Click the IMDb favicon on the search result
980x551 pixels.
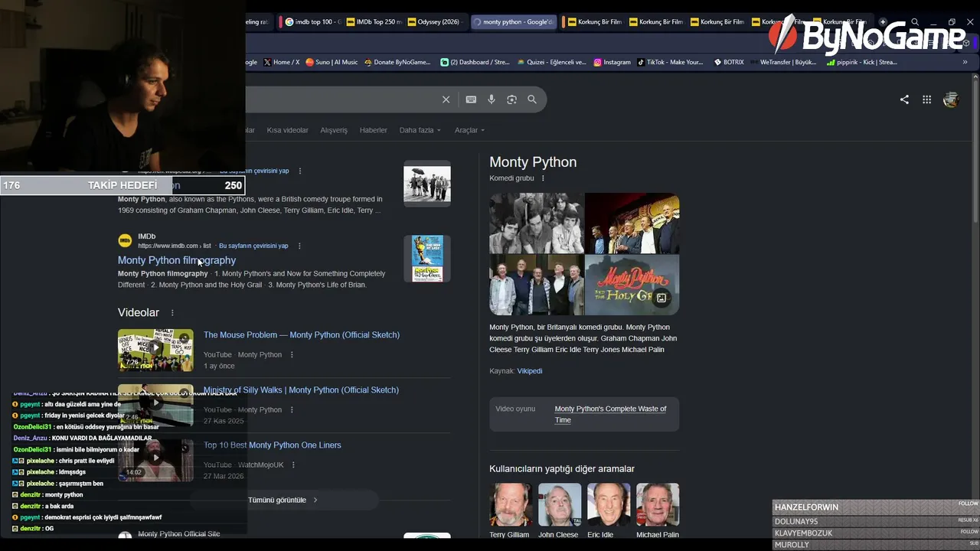[125, 241]
